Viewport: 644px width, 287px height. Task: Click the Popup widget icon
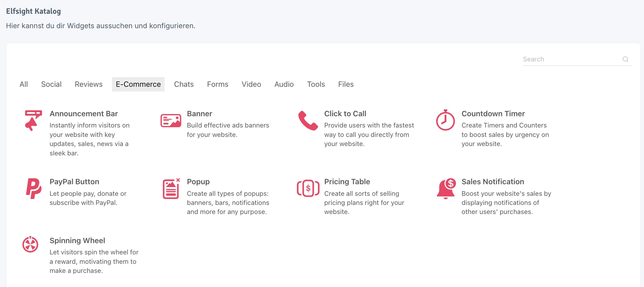[171, 189]
